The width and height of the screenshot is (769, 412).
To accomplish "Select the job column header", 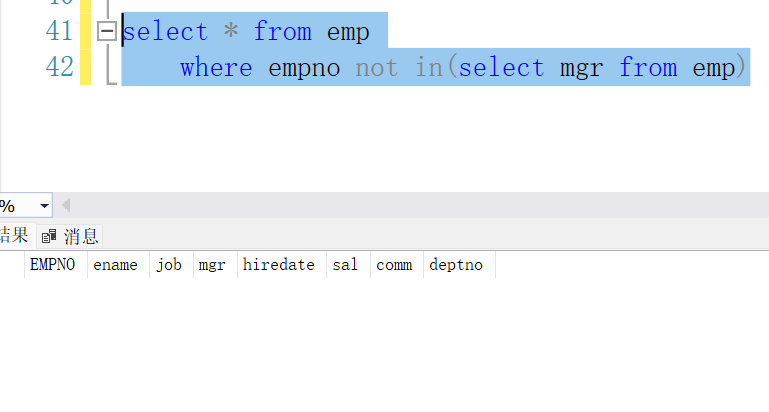I will [171, 265].
